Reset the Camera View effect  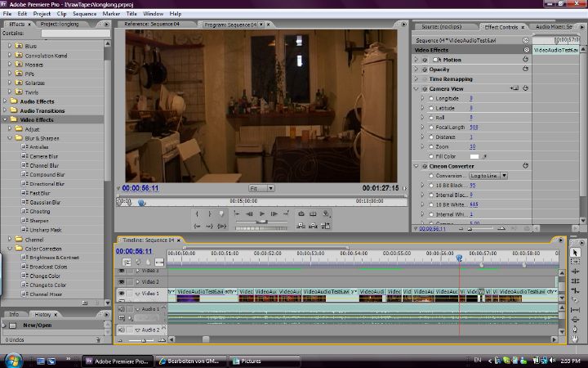pyautogui.click(x=526, y=88)
